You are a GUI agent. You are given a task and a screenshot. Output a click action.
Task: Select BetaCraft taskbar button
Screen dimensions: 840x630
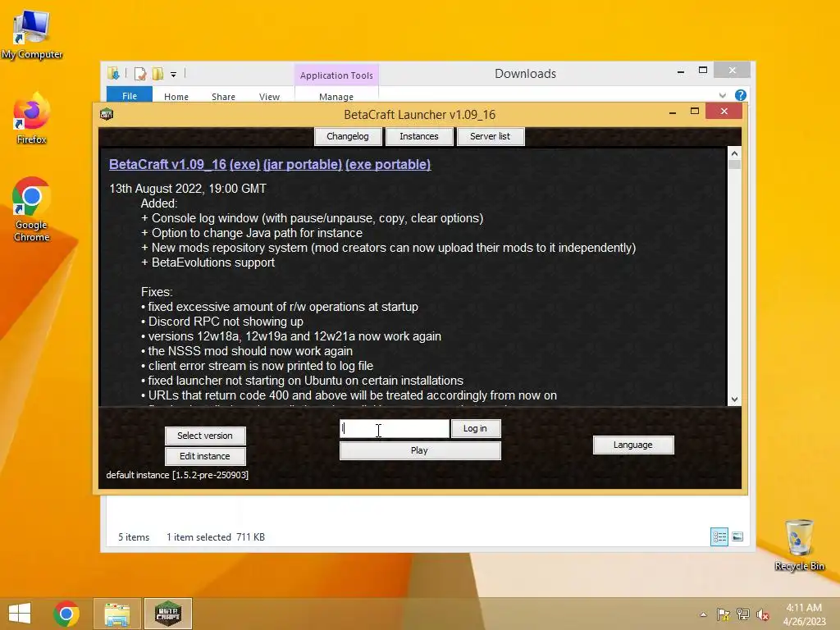point(168,614)
